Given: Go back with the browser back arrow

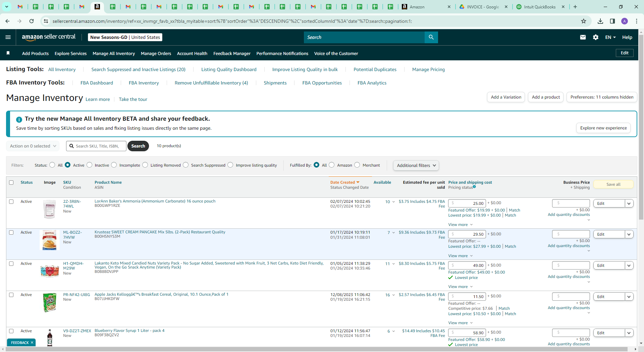Looking at the screenshot, I should pyautogui.click(x=7, y=21).
